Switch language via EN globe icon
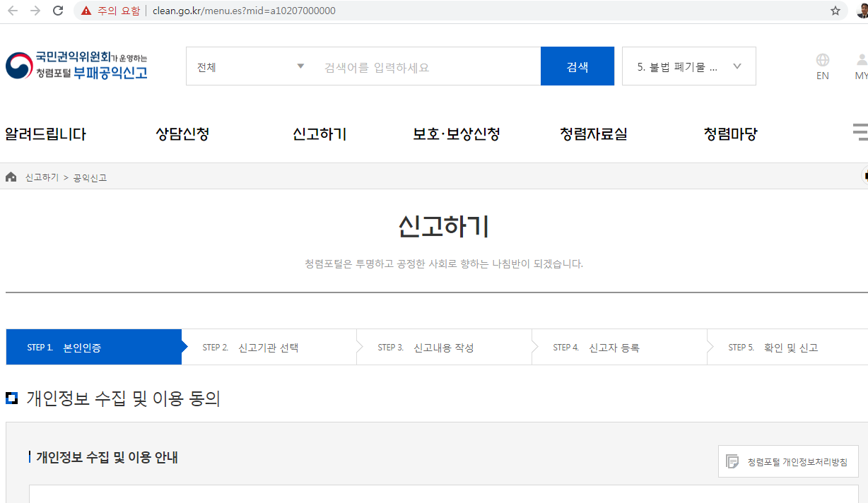The height and width of the screenshot is (503, 868). 823,66
